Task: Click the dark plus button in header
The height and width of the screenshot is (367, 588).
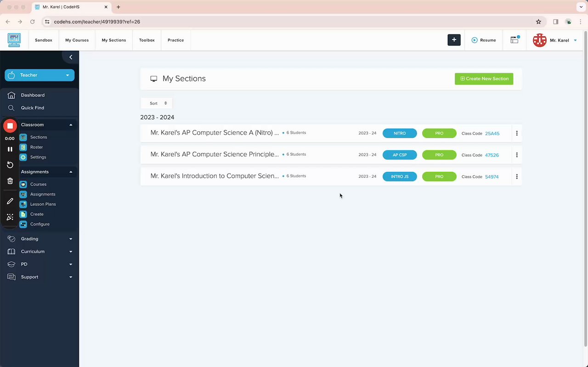Action: point(454,40)
